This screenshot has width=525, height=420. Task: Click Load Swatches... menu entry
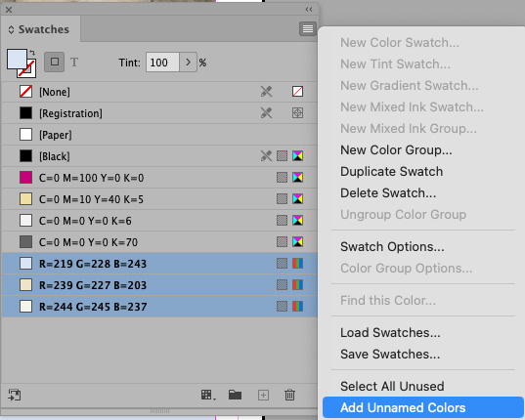click(390, 333)
